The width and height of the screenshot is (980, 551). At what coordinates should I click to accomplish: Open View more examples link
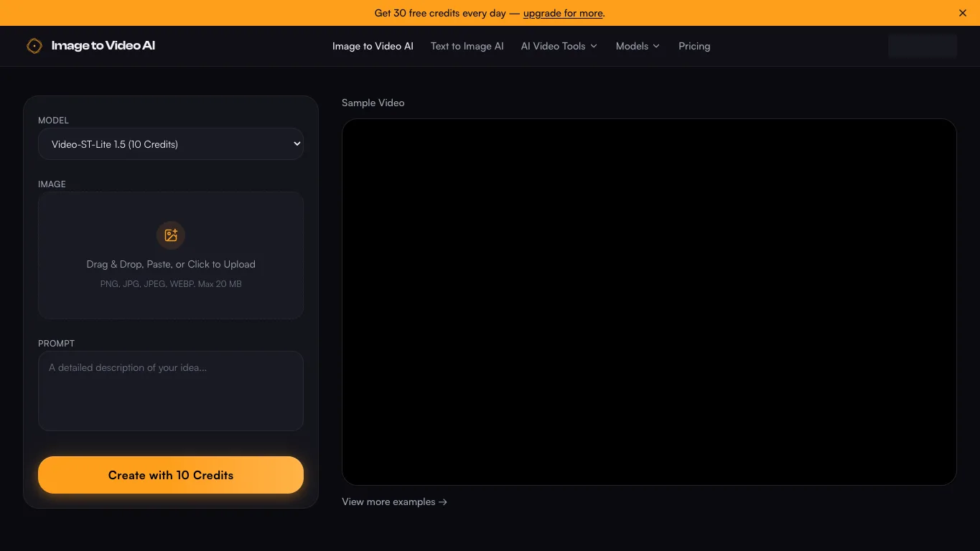pyautogui.click(x=394, y=501)
